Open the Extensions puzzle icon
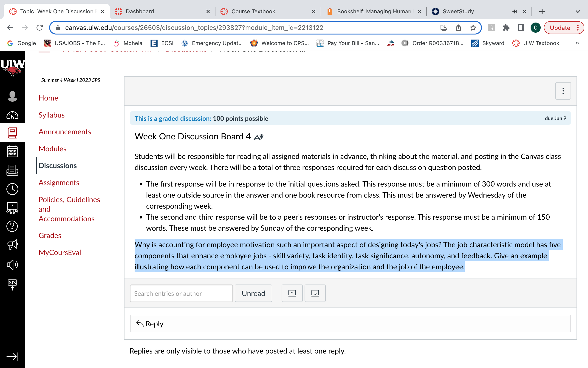Image resolution: width=588 pixels, height=368 pixels. (x=506, y=28)
